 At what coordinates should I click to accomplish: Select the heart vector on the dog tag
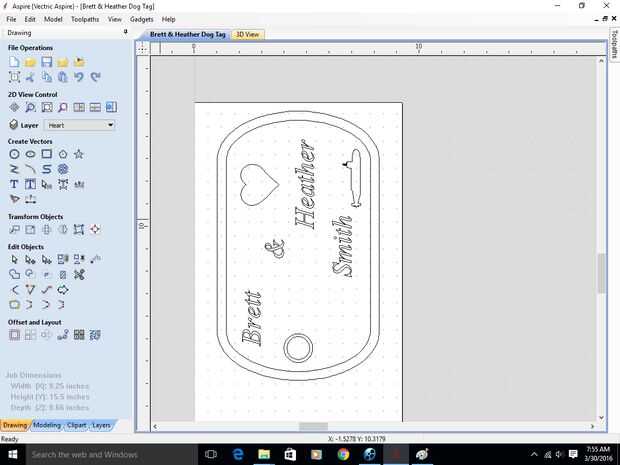coord(259,185)
